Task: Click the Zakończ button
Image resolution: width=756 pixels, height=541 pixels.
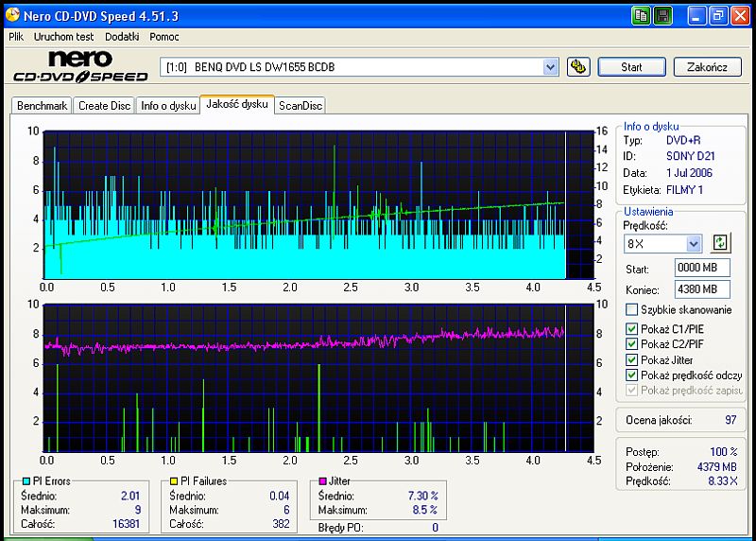Action: point(707,67)
